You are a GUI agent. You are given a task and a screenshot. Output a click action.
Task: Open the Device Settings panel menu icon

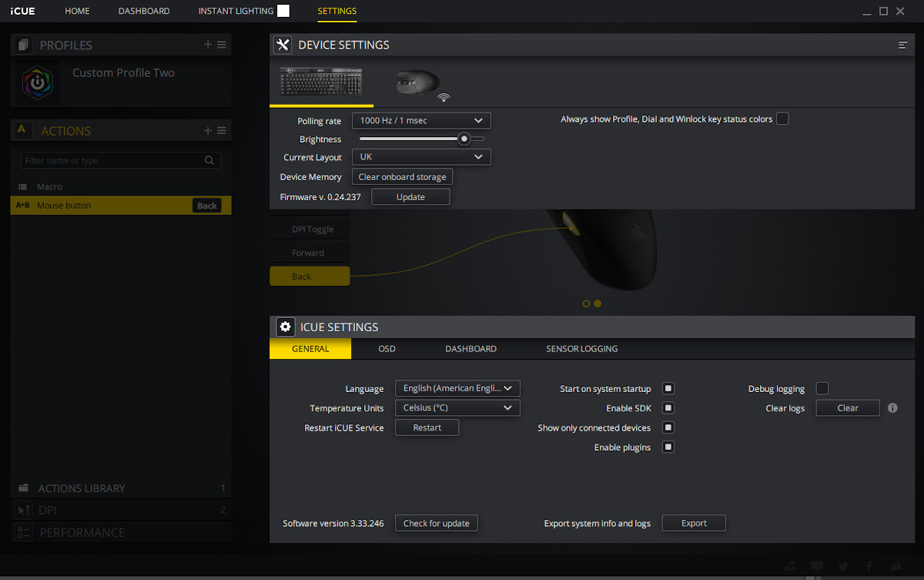coord(902,45)
